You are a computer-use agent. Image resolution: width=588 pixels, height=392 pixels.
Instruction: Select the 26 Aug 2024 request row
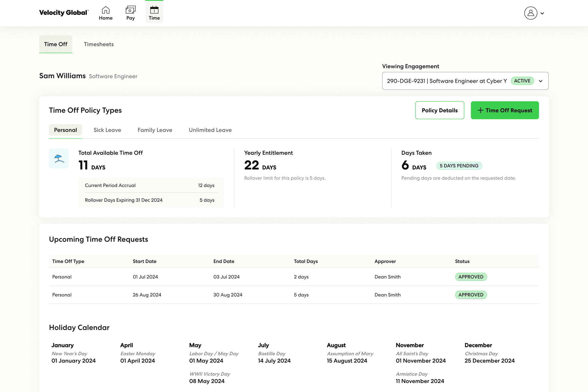[x=147, y=295]
